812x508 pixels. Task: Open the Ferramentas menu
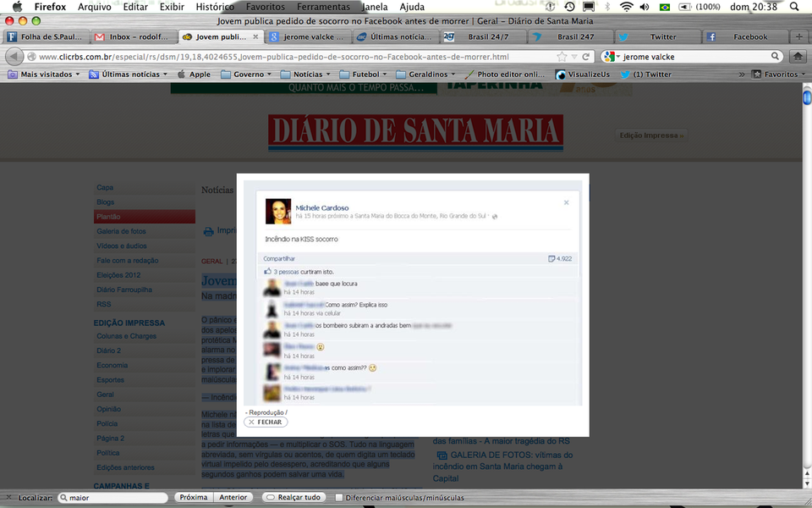pos(323,7)
